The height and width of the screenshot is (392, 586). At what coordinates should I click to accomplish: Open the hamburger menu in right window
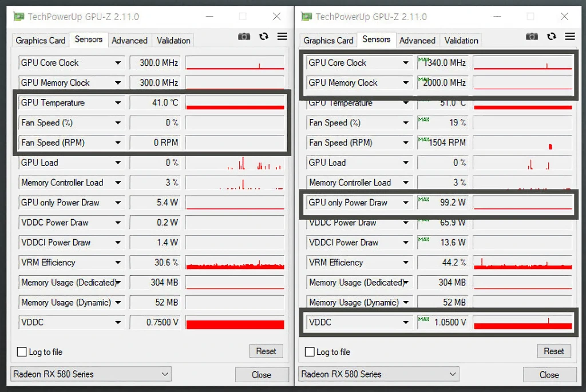(x=570, y=36)
